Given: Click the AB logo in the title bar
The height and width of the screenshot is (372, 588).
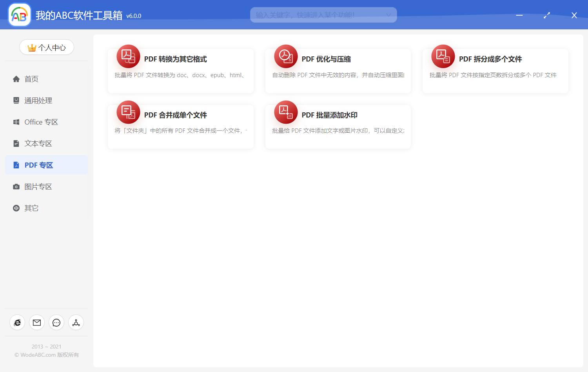Looking at the screenshot, I should point(19,14).
